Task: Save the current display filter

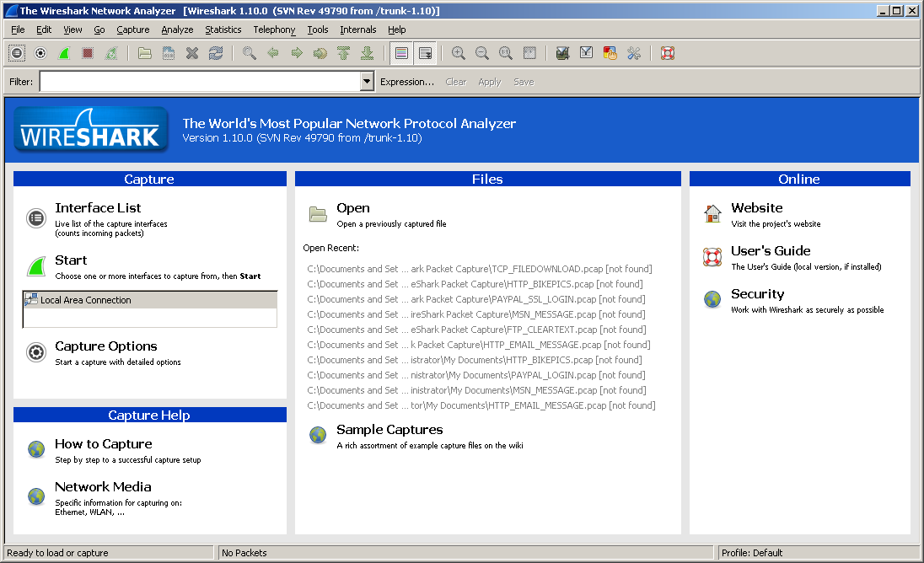Action: tap(524, 82)
